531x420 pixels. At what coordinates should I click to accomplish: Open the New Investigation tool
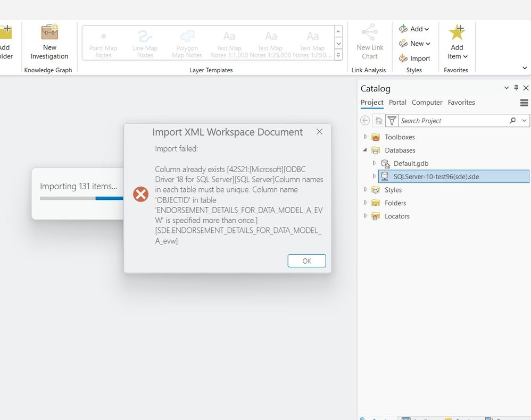coord(49,43)
